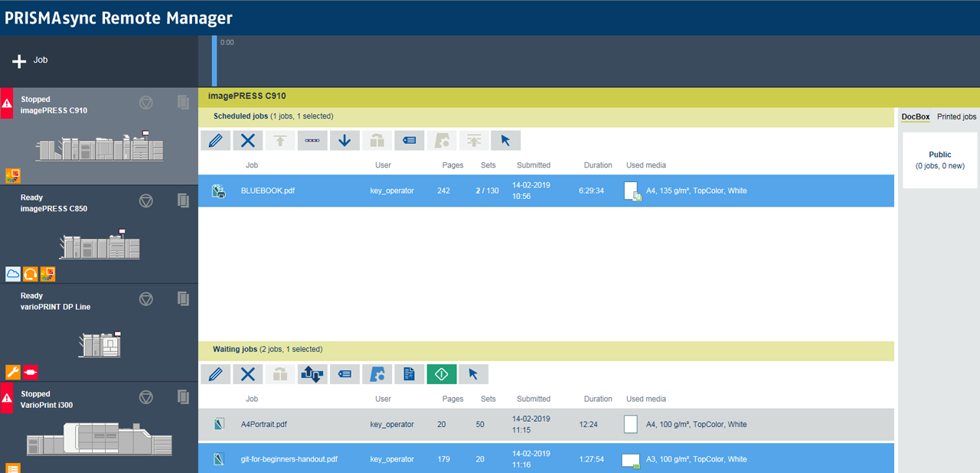Delete the selected scheduled job with the X icon
This screenshot has height=473, width=980.
247,140
